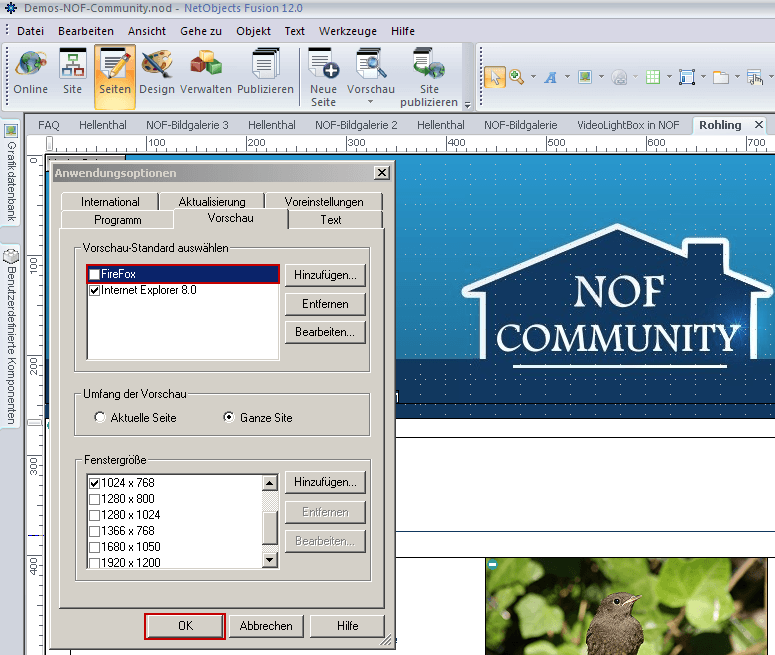This screenshot has width=775, height=655.
Task: Open the Online view
Action: coord(31,72)
